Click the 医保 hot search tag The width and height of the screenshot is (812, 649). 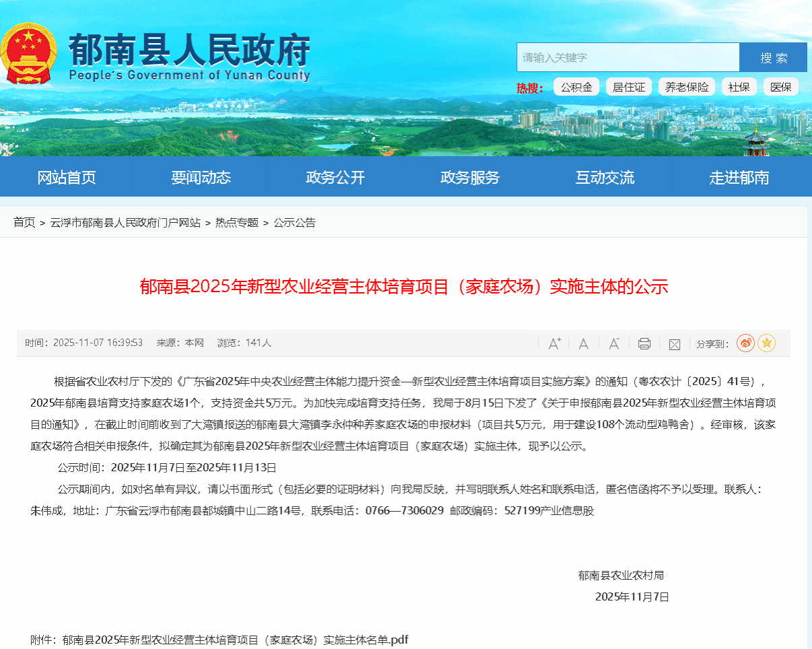pos(780,87)
